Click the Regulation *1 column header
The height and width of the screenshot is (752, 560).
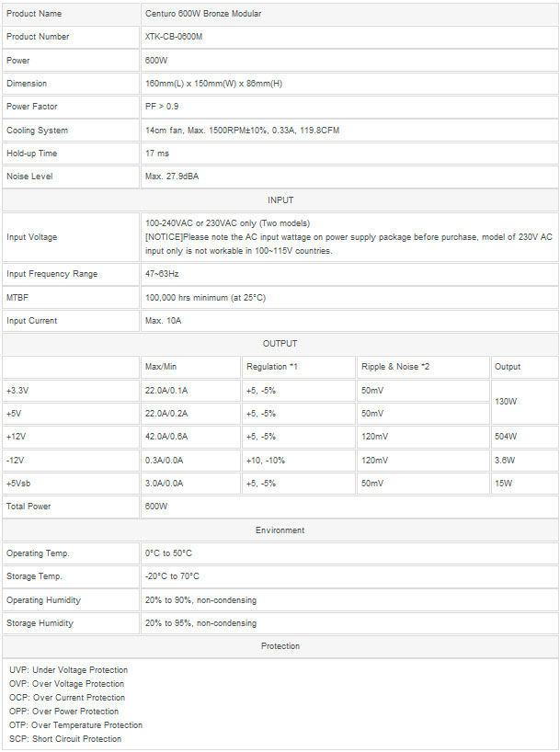click(x=272, y=367)
